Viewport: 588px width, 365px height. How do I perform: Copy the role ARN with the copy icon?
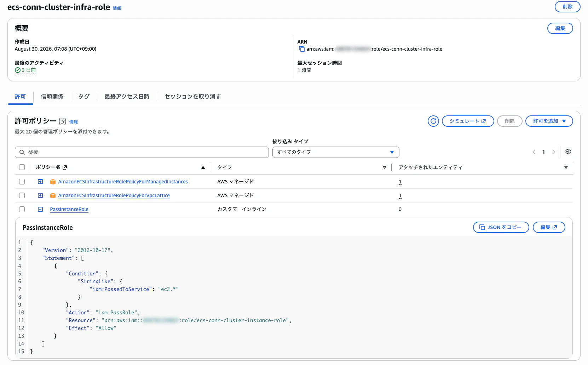coord(302,49)
